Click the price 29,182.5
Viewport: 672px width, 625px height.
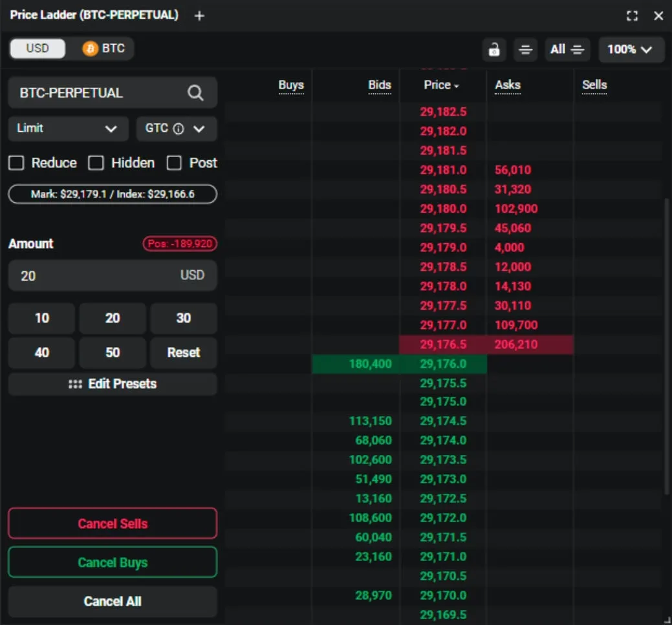click(x=443, y=112)
